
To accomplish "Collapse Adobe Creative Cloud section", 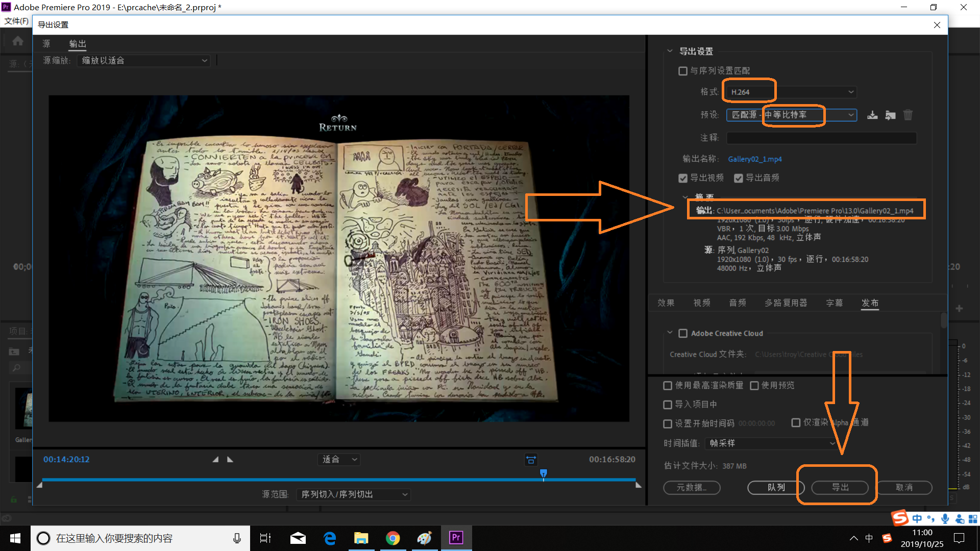I will coord(670,333).
